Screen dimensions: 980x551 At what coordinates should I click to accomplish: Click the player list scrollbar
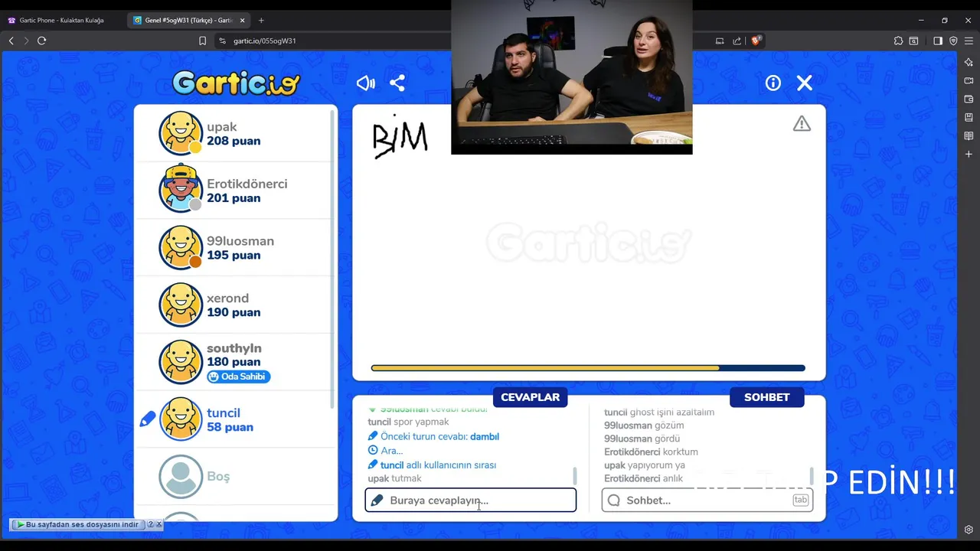point(332,259)
